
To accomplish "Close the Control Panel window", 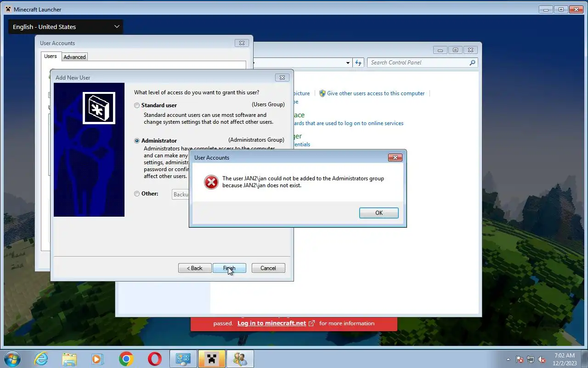I will (x=470, y=50).
